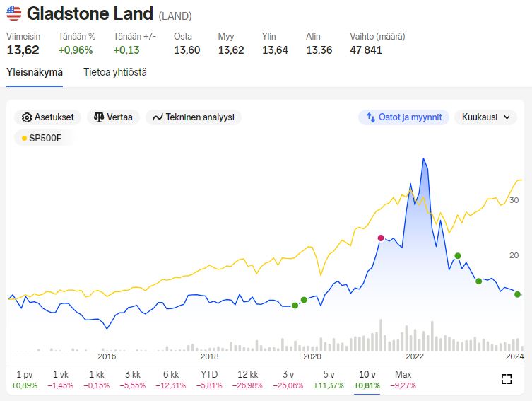Select the 3 v time range
532x401 pixels.
(x=288, y=379)
